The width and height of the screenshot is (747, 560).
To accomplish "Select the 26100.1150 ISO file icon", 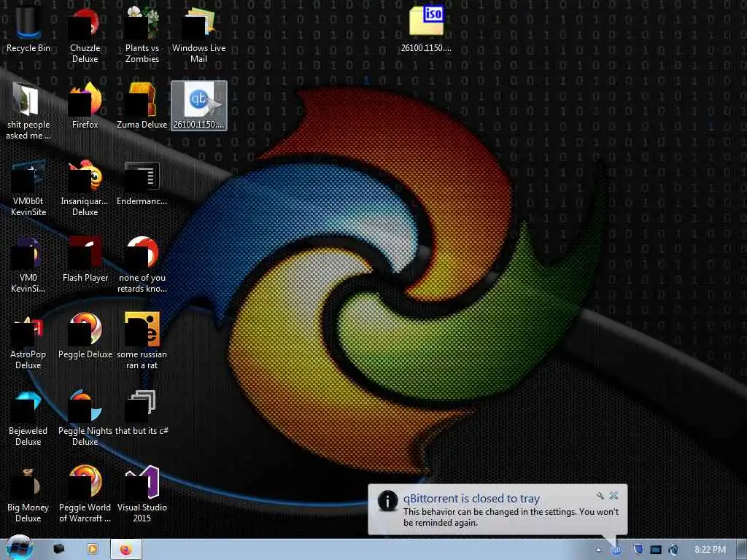I will point(426,28).
